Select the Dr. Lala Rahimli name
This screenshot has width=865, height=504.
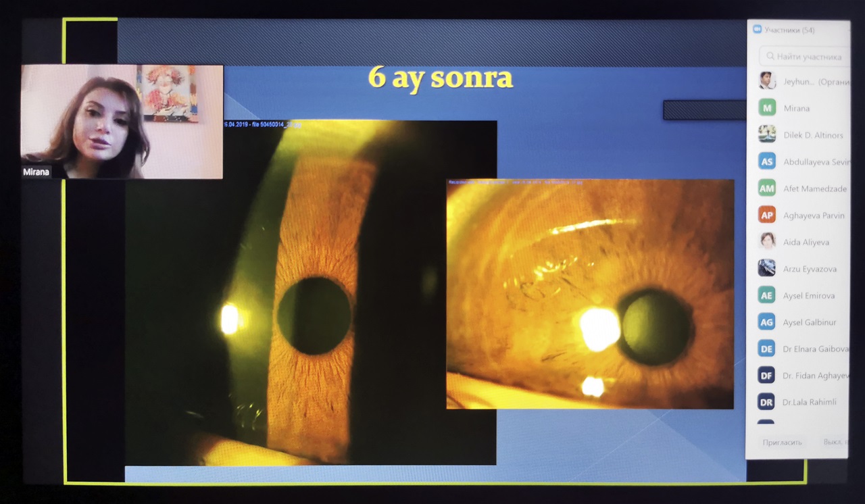(810, 402)
